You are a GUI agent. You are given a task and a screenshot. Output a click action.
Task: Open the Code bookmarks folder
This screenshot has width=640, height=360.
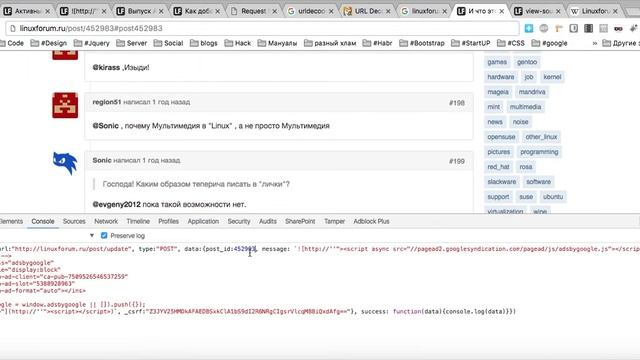(x=12, y=43)
